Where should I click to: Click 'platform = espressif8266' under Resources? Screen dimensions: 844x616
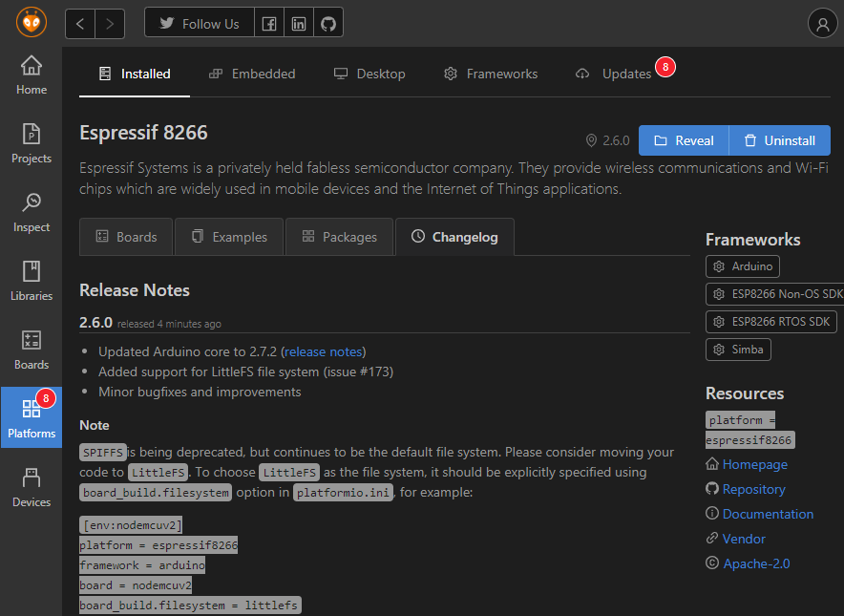click(x=749, y=430)
